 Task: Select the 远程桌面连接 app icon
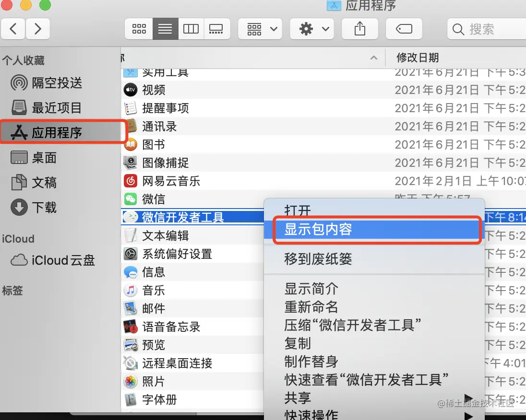(131, 363)
